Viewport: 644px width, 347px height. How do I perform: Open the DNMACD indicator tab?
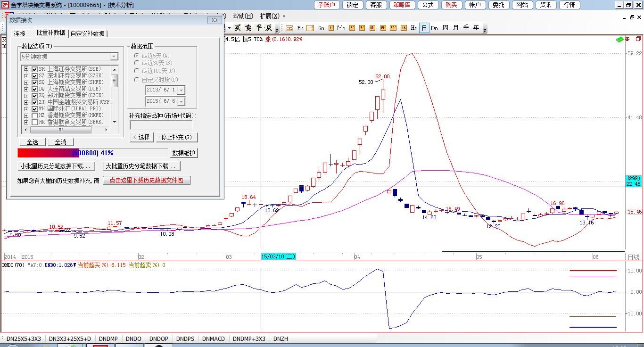click(x=214, y=339)
